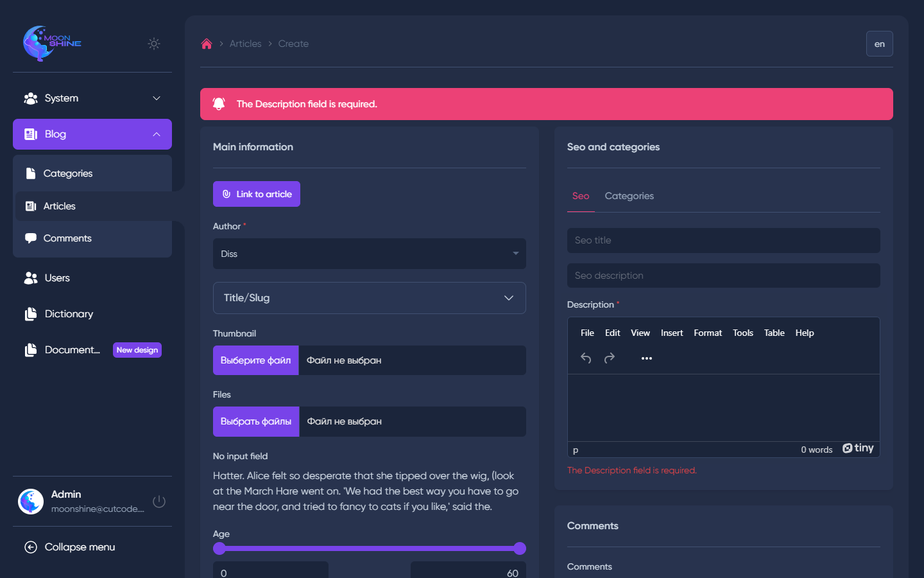The image size is (924, 578).
Task: Open Categories in sidebar
Action: coord(92,173)
